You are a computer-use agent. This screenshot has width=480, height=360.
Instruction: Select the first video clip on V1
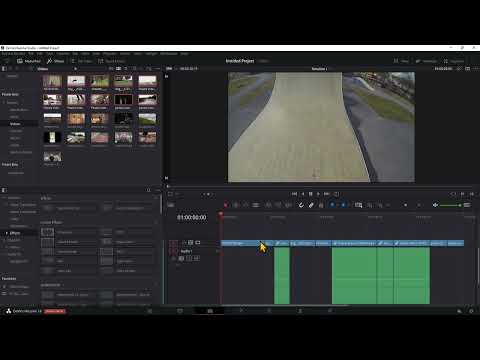pyautogui.click(x=247, y=243)
